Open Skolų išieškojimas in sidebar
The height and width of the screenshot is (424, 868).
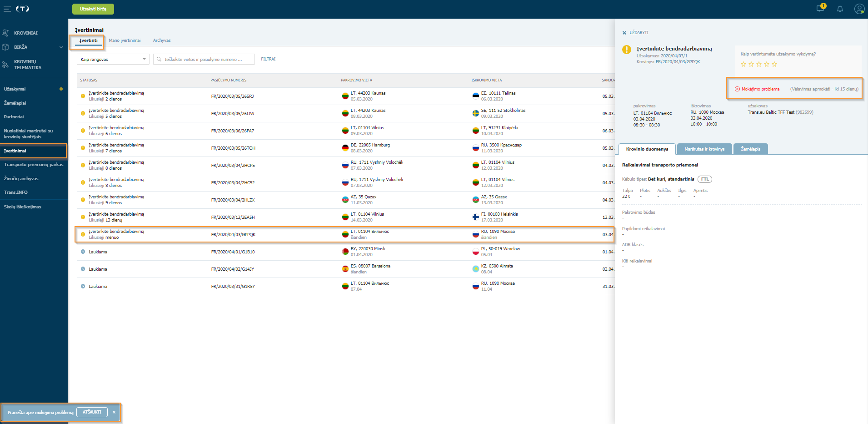(x=23, y=207)
